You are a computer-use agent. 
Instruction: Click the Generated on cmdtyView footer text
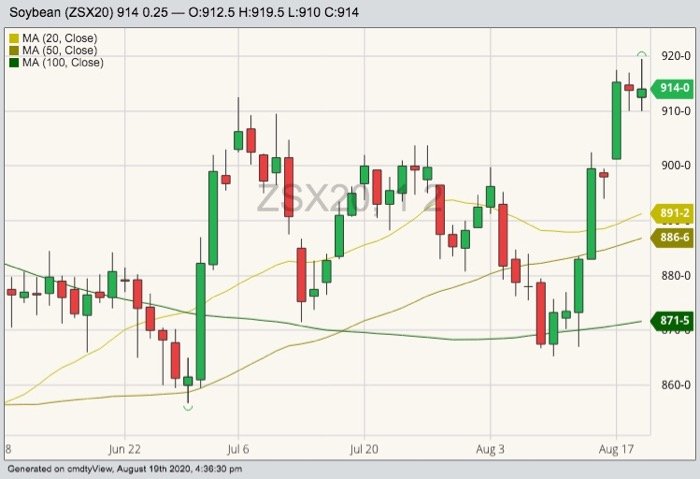pos(125,469)
